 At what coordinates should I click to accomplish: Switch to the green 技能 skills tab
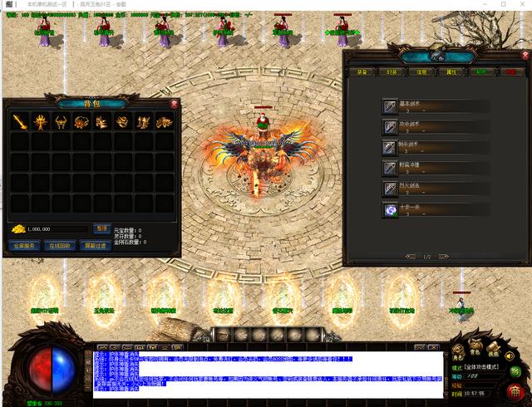pyautogui.click(x=480, y=72)
